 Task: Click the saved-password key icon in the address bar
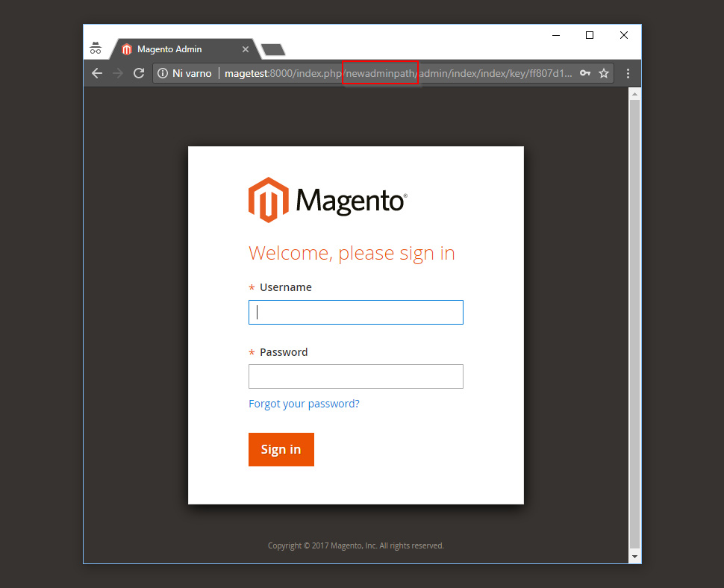click(x=584, y=73)
